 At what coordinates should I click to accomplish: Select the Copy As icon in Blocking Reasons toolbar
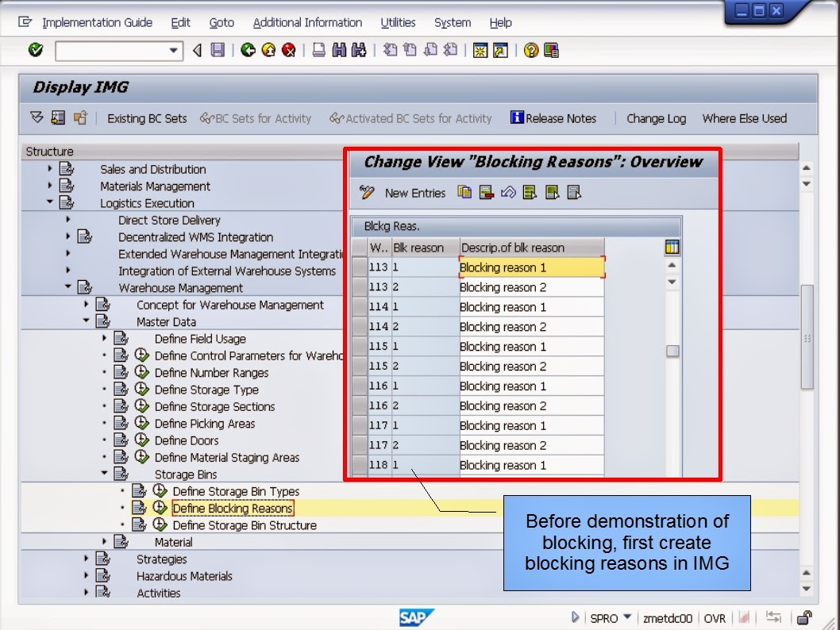pos(464,192)
